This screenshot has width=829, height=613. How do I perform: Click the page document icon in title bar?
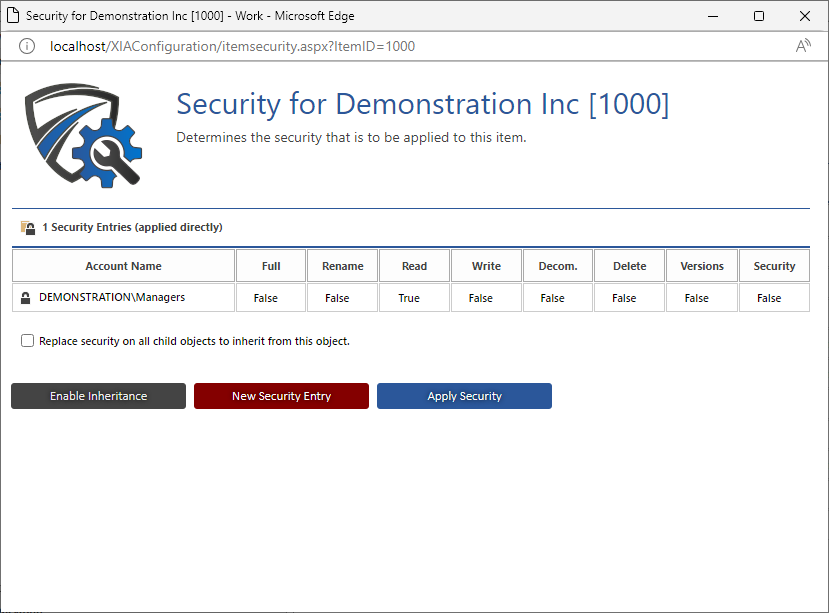[x=13, y=16]
